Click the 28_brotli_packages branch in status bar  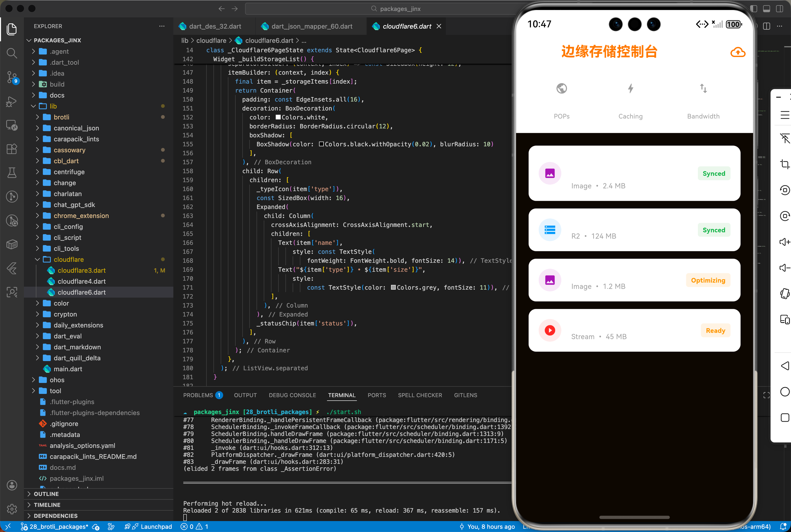point(58,527)
